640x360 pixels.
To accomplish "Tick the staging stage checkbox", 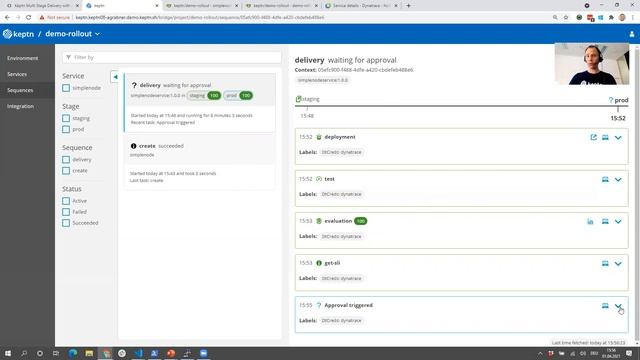I will pos(66,118).
